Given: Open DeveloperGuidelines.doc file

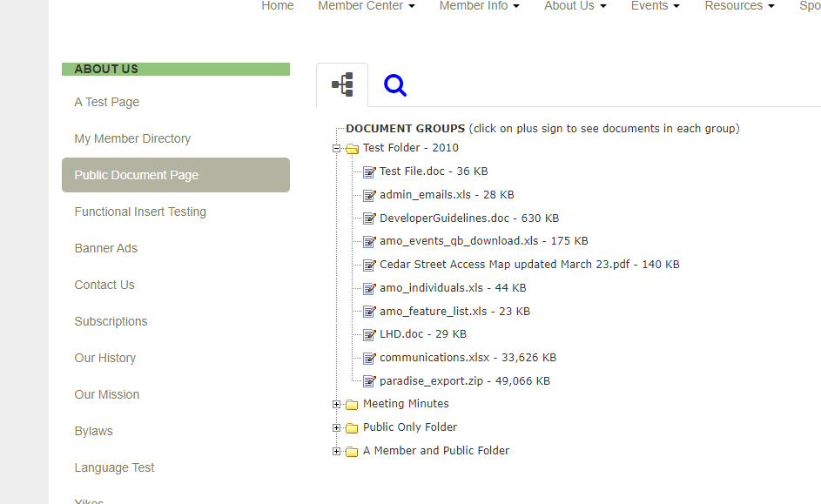Looking at the screenshot, I should pos(444,218).
